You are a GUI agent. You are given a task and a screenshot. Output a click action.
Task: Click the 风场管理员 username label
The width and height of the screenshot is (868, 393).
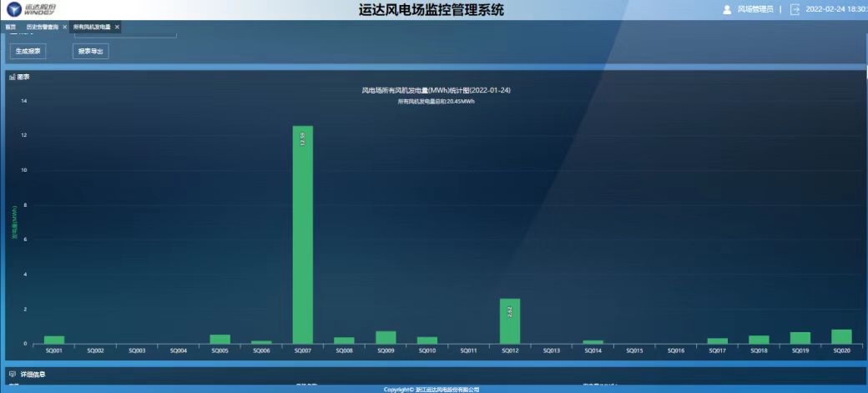click(755, 10)
